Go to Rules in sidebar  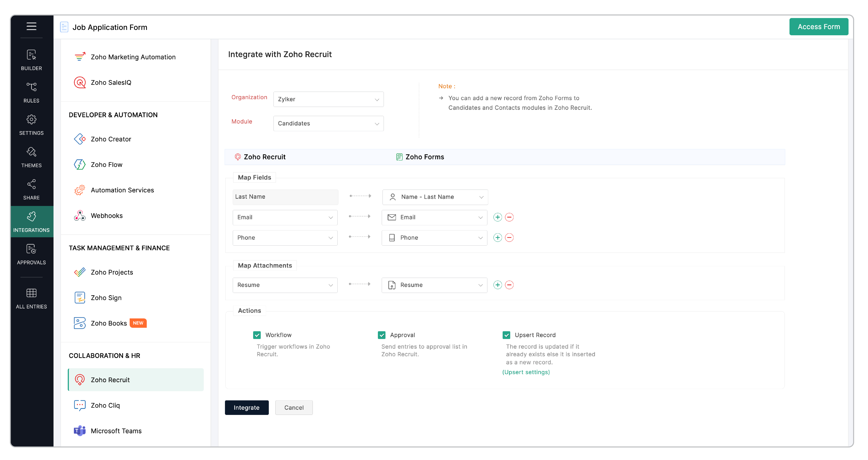coord(31,92)
